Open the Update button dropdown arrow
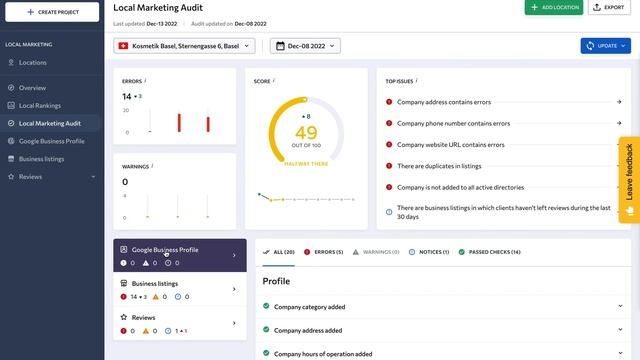 pyautogui.click(x=623, y=46)
